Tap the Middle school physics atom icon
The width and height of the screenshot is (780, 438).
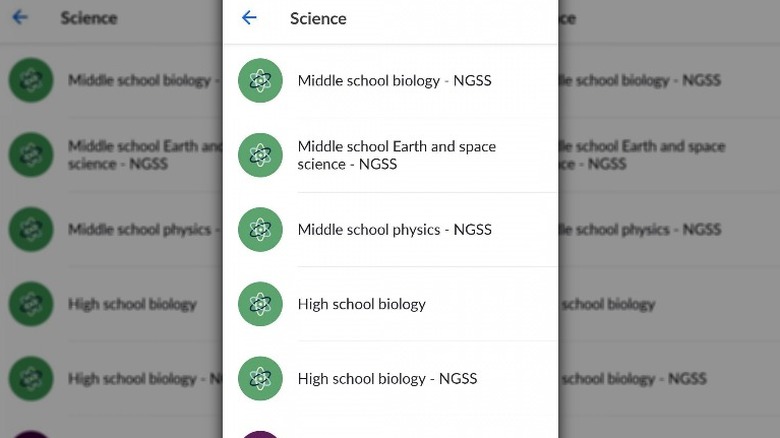260,230
